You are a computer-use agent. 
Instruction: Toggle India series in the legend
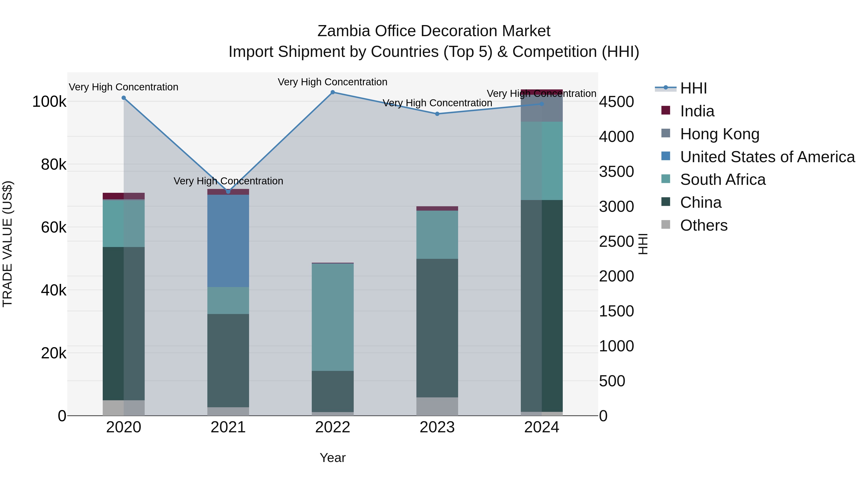tap(688, 111)
